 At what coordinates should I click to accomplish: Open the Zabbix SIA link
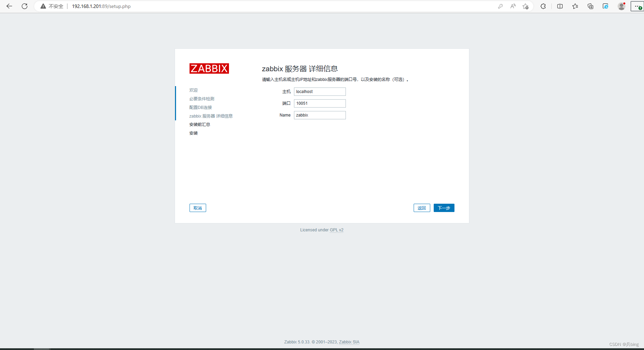pyautogui.click(x=349, y=342)
